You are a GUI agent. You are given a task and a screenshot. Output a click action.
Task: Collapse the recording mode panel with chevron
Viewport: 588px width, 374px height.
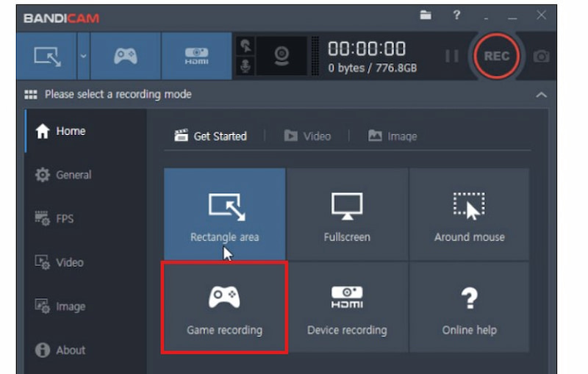pos(542,95)
